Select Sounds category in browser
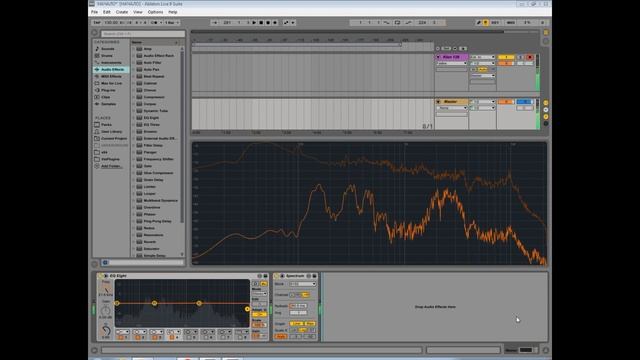The image size is (640, 360). click(107, 49)
